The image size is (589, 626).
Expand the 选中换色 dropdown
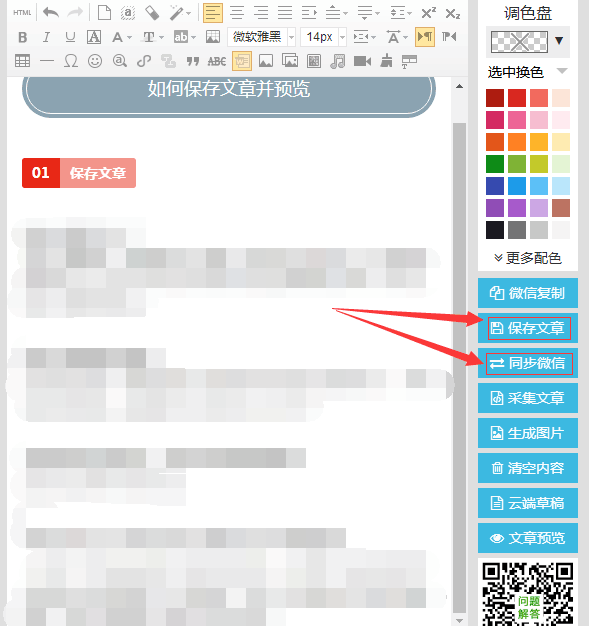[x=562, y=71]
